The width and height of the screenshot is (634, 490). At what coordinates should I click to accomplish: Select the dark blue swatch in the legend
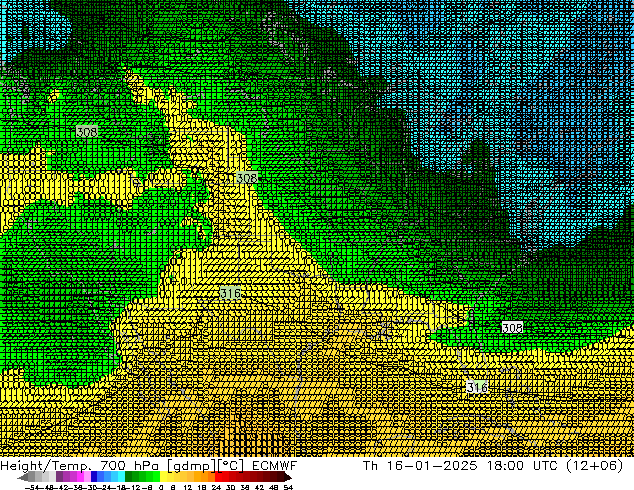[95, 478]
